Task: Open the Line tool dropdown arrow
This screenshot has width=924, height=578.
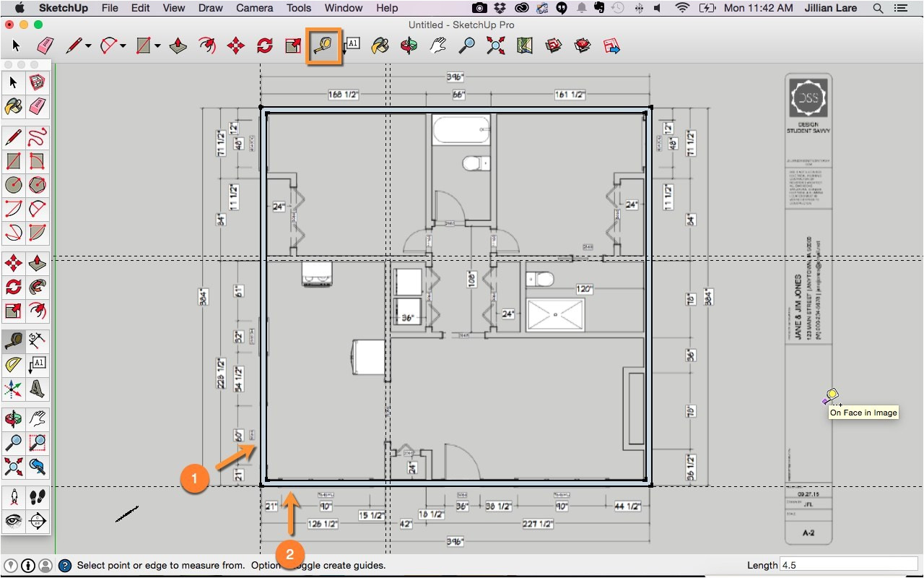Action: pyautogui.click(x=87, y=45)
